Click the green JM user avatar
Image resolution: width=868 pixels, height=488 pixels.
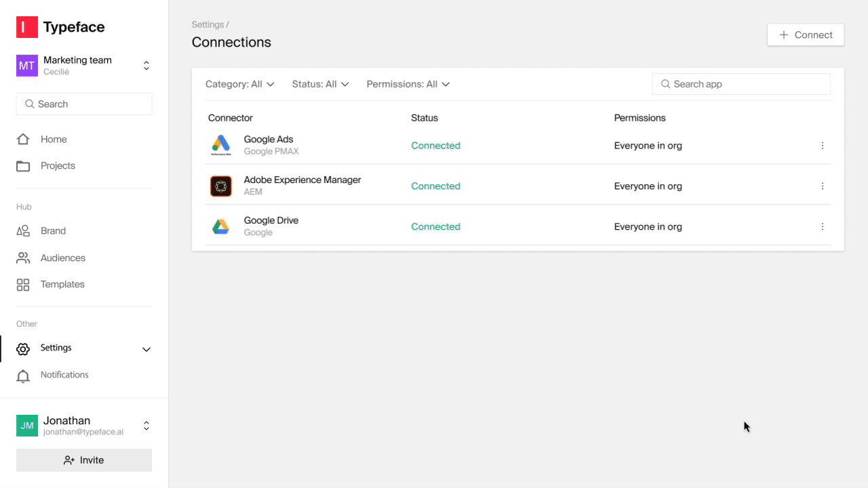[27, 426]
